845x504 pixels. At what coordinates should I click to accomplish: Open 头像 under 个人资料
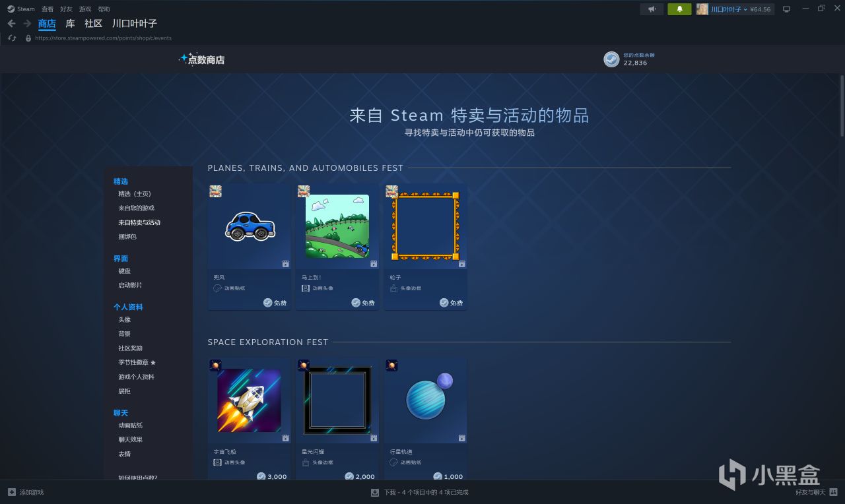tap(124, 320)
